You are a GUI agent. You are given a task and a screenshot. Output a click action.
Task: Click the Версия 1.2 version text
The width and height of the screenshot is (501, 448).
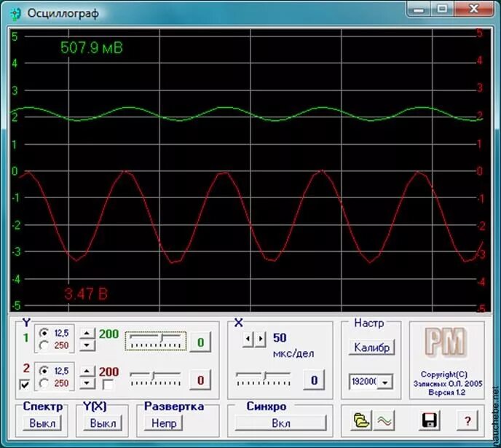pyautogui.click(x=446, y=393)
